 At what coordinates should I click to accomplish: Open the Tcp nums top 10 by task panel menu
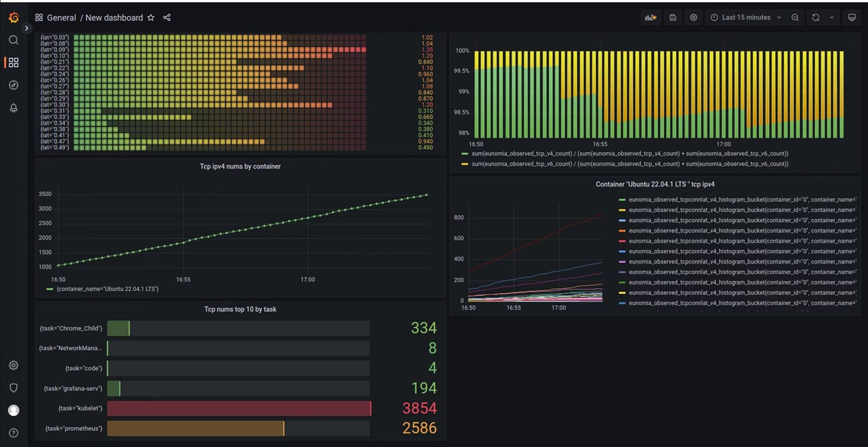240,309
